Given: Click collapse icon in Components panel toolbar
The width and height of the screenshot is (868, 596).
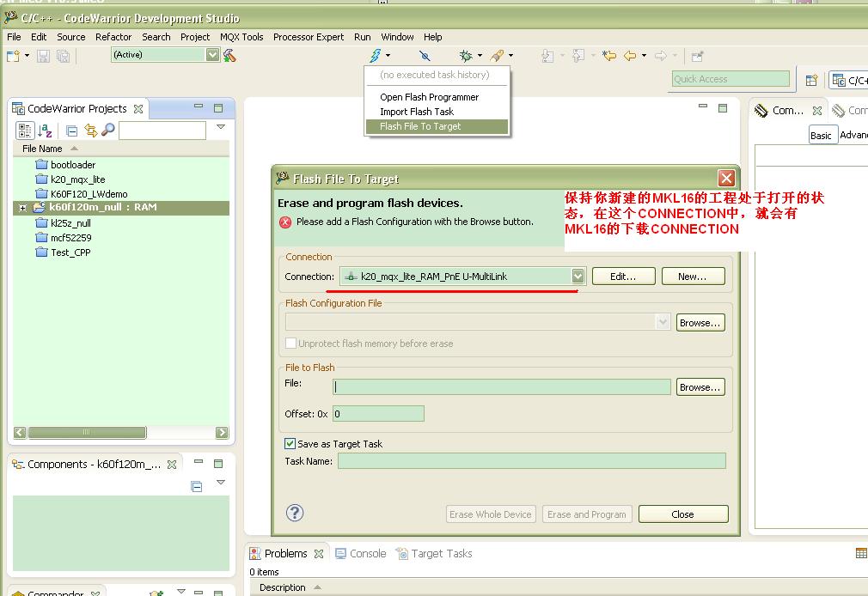Looking at the screenshot, I should click(x=197, y=486).
